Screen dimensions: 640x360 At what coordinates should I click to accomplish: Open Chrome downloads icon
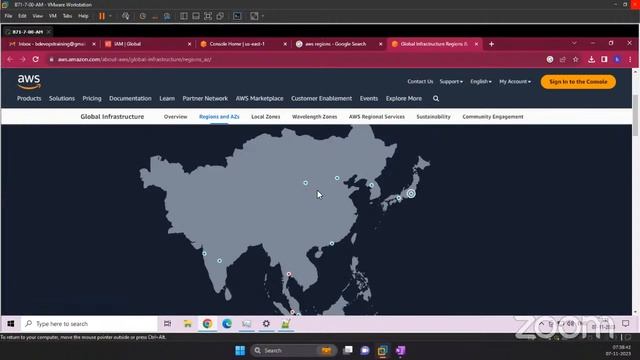click(x=591, y=60)
